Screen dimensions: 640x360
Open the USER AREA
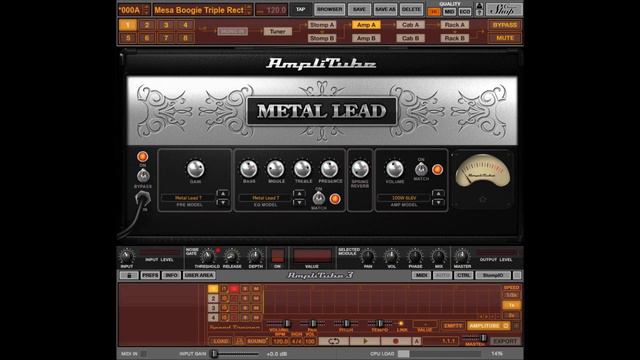coord(199,276)
